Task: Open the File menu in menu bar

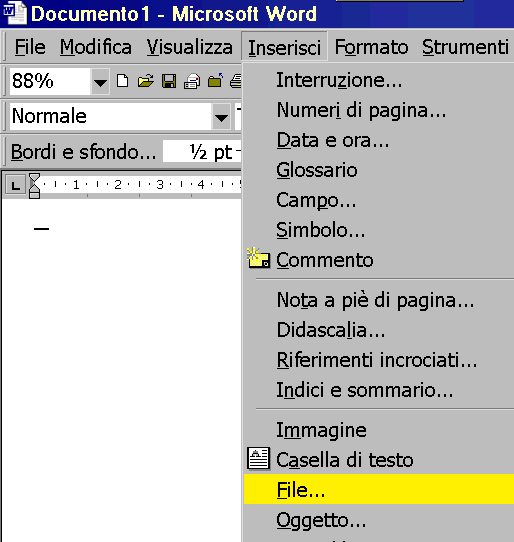Action: 30,47
